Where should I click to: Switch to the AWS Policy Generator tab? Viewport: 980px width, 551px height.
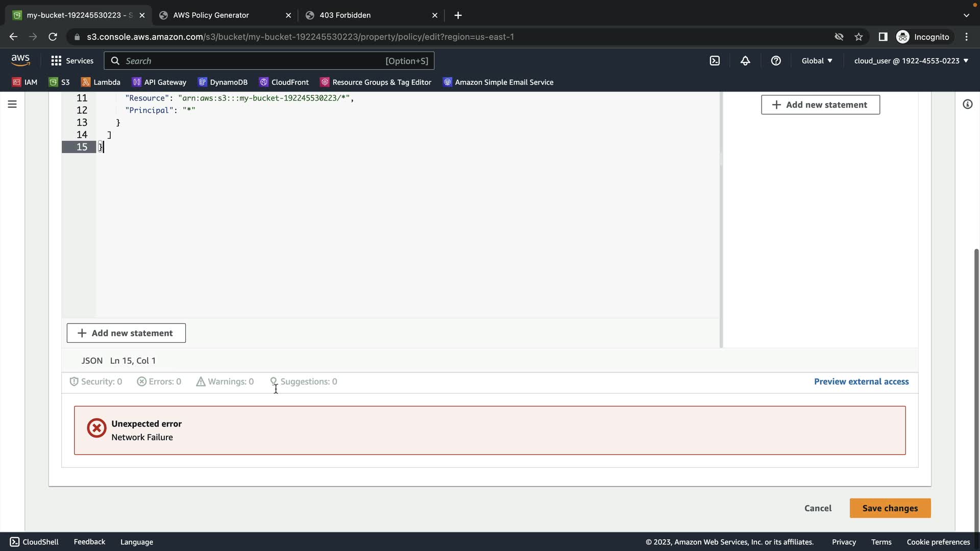click(211, 15)
